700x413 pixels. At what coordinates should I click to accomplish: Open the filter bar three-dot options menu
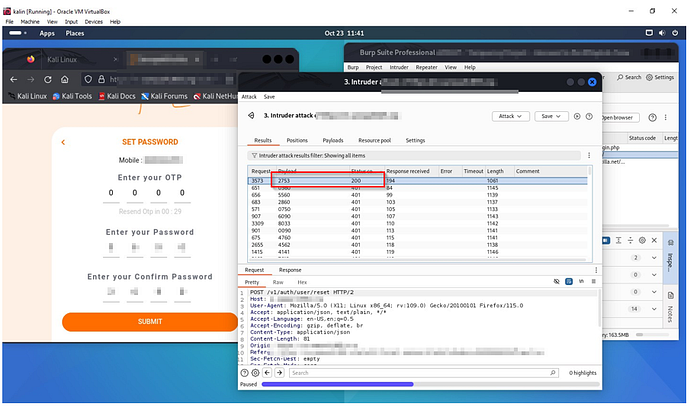[589, 155]
